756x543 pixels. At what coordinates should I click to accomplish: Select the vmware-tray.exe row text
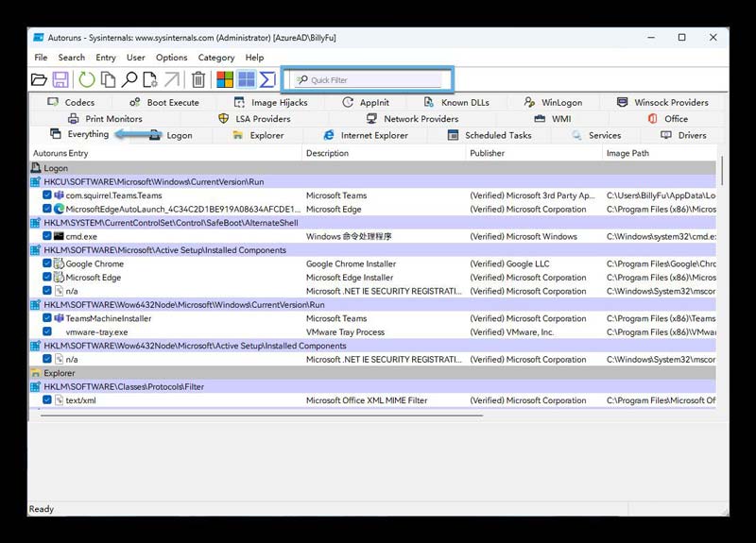point(96,332)
